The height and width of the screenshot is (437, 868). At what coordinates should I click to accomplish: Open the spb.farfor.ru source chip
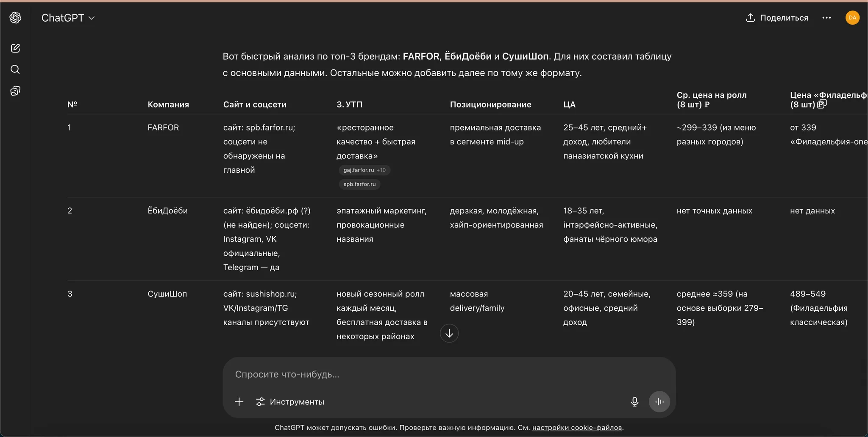point(359,184)
